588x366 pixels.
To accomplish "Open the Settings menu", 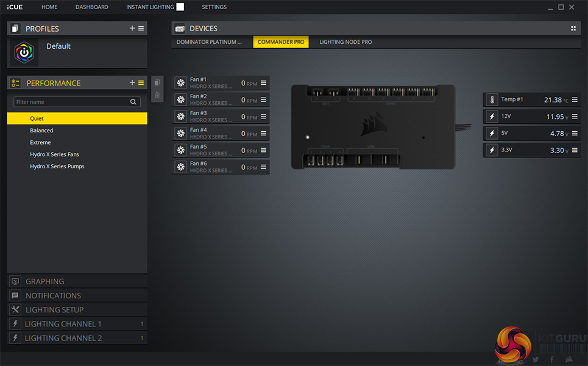I will (x=214, y=7).
